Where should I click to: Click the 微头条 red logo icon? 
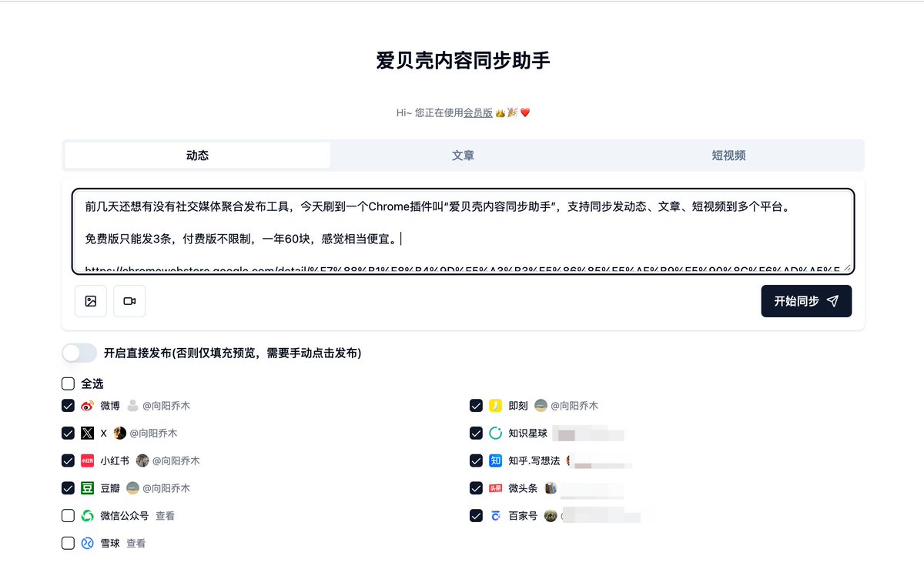(496, 488)
